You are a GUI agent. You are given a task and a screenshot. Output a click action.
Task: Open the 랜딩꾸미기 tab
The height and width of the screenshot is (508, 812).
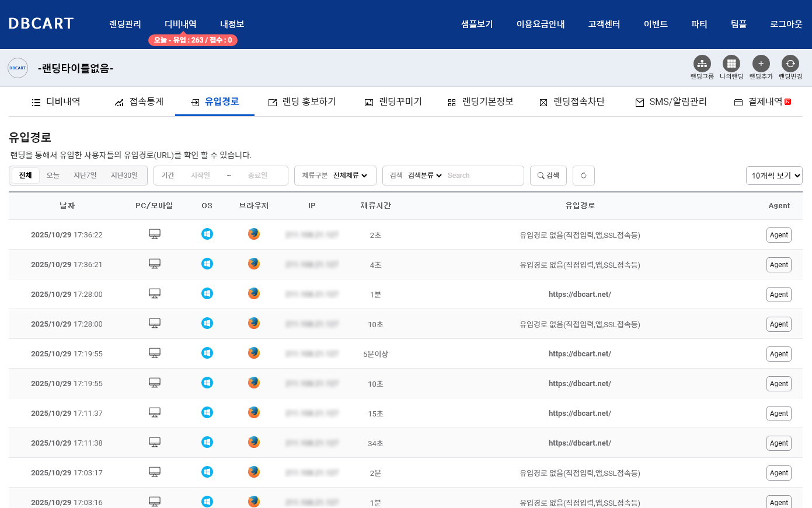pyautogui.click(x=393, y=102)
